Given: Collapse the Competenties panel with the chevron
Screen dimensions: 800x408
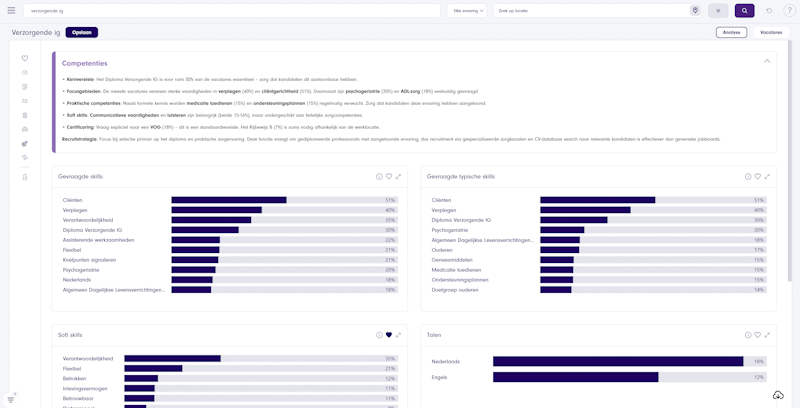Looking at the screenshot, I should 767,61.
